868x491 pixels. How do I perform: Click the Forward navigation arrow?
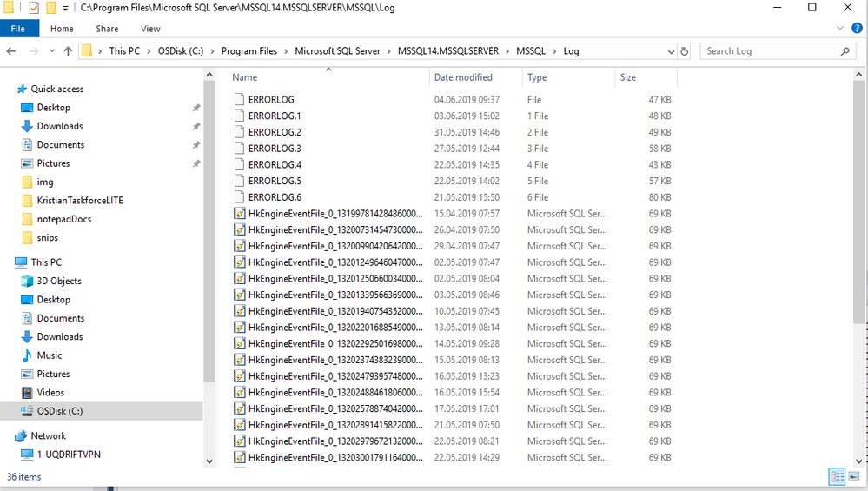click(34, 51)
